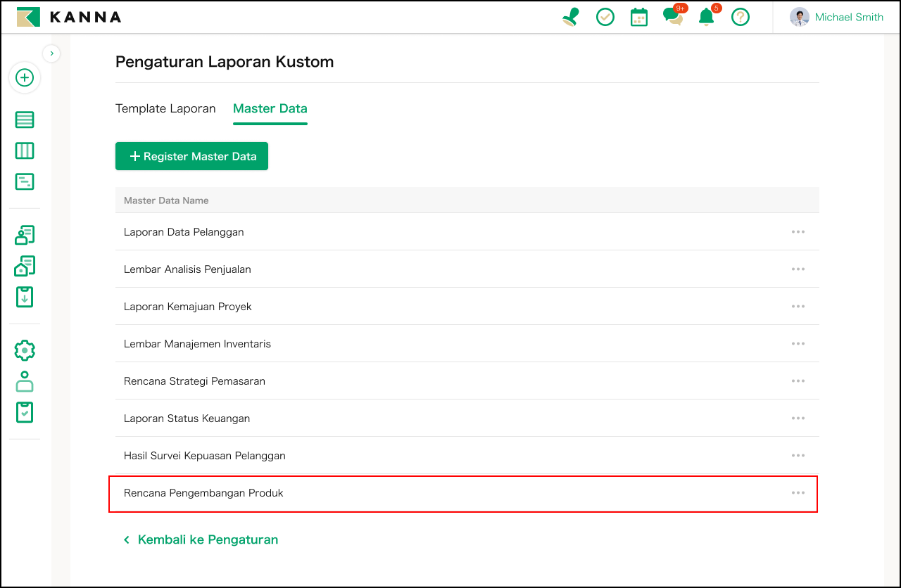Viewport: 901px width, 588px height.
Task: Expand the collapsed sidebar chevron
Action: coord(51,53)
